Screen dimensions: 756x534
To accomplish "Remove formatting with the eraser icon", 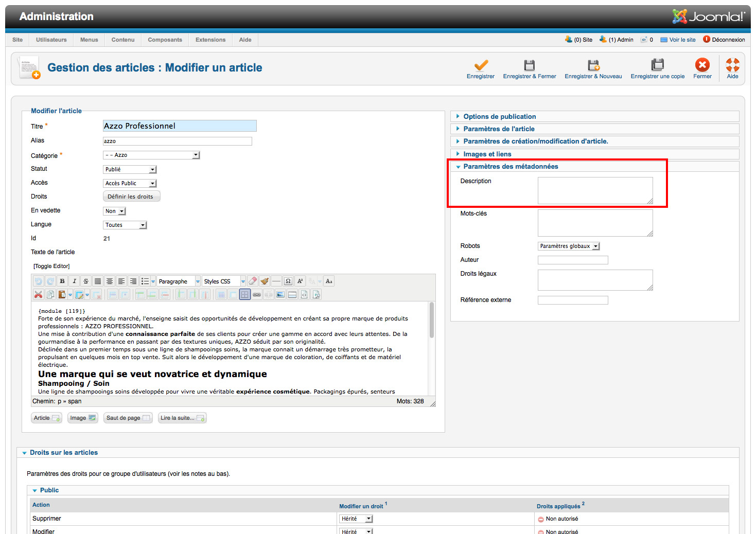I will point(253,281).
